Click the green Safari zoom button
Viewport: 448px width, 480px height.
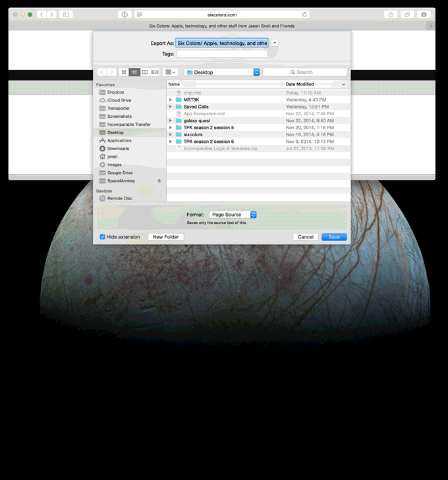tap(30, 14)
